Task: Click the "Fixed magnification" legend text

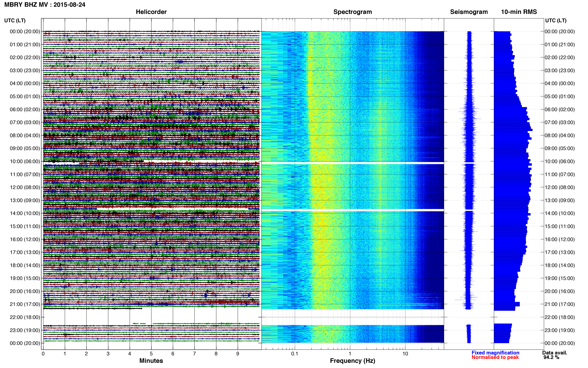Action: [495, 353]
